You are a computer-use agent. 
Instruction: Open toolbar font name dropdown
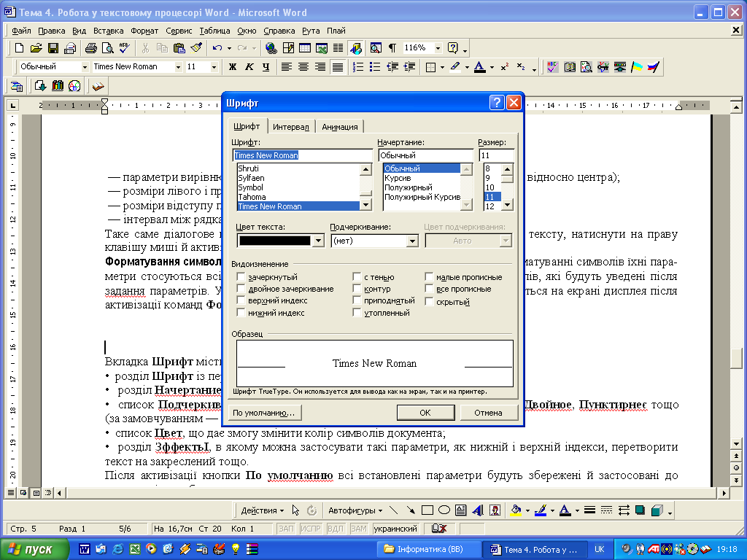click(x=178, y=67)
